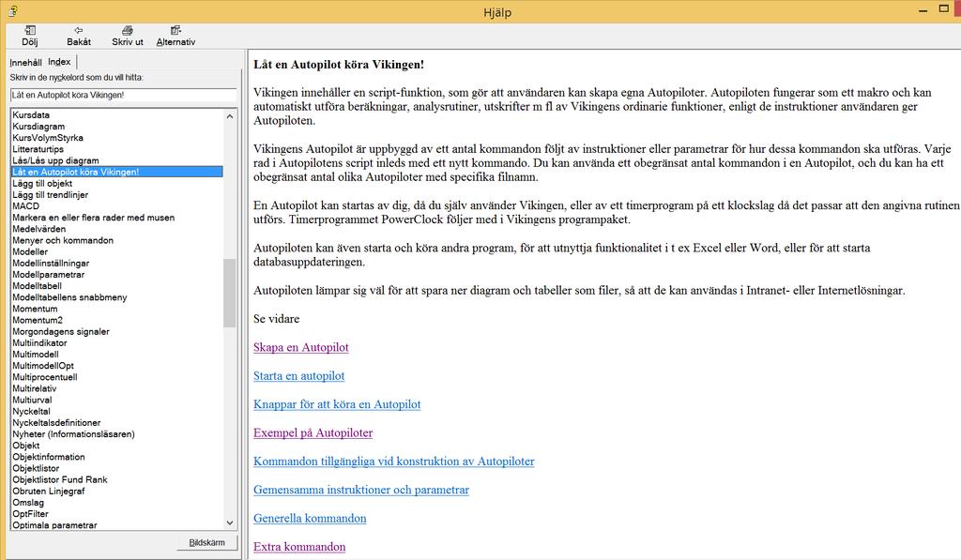Select Multiurval index entry

click(32, 400)
